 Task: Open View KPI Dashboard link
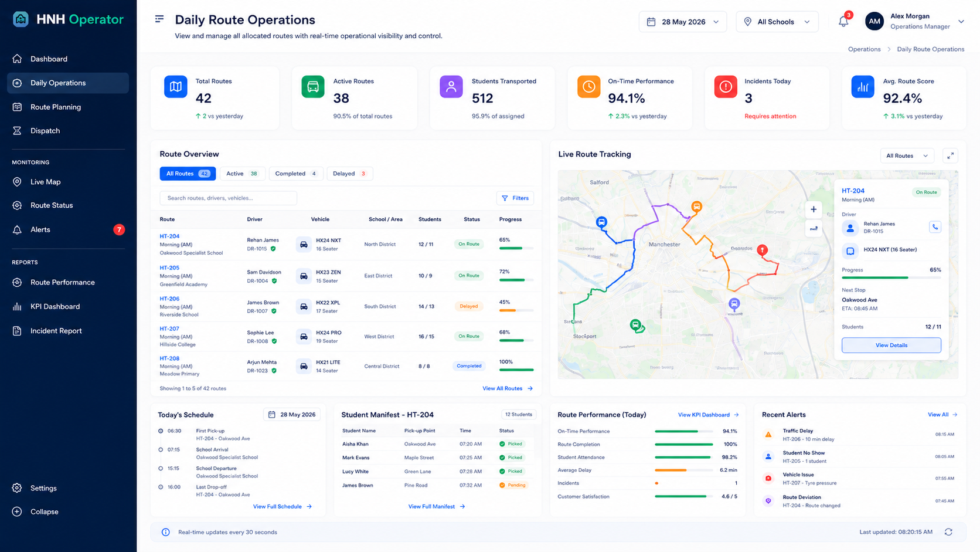[709, 415]
